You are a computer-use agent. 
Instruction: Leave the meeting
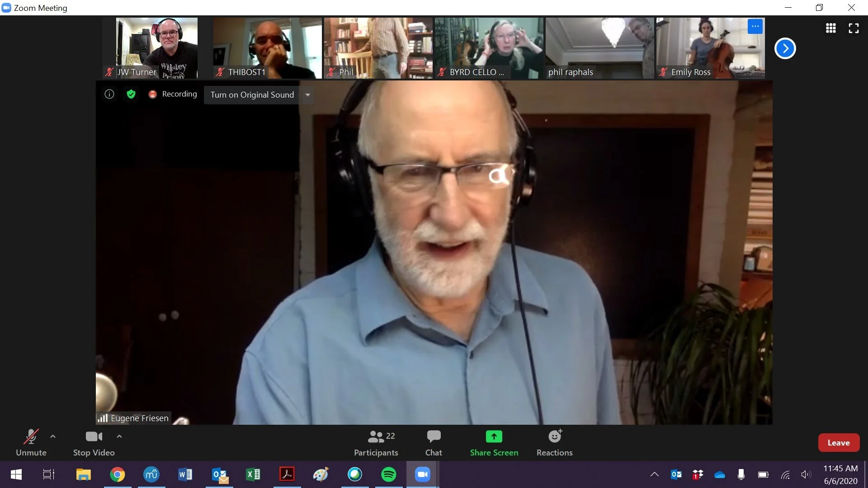click(x=838, y=443)
